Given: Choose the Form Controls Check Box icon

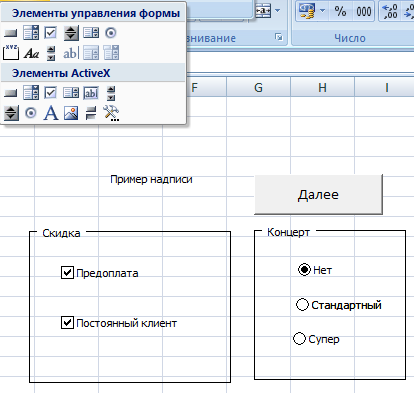Looking at the screenshot, I should point(51,33).
